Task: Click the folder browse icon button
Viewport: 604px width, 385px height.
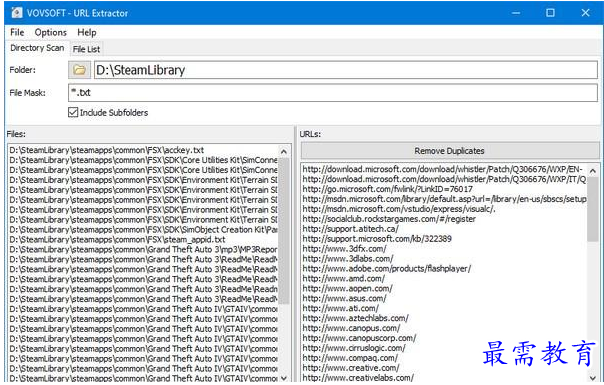Action: (x=79, y=70)
